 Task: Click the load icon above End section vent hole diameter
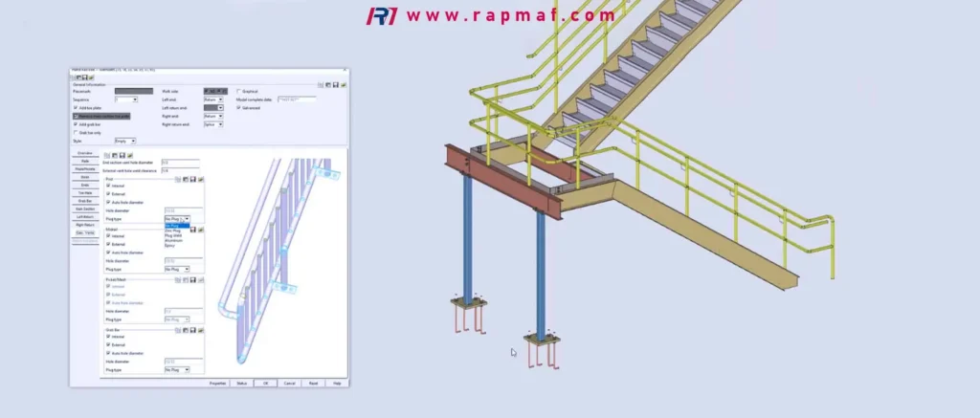click(115, 156)
